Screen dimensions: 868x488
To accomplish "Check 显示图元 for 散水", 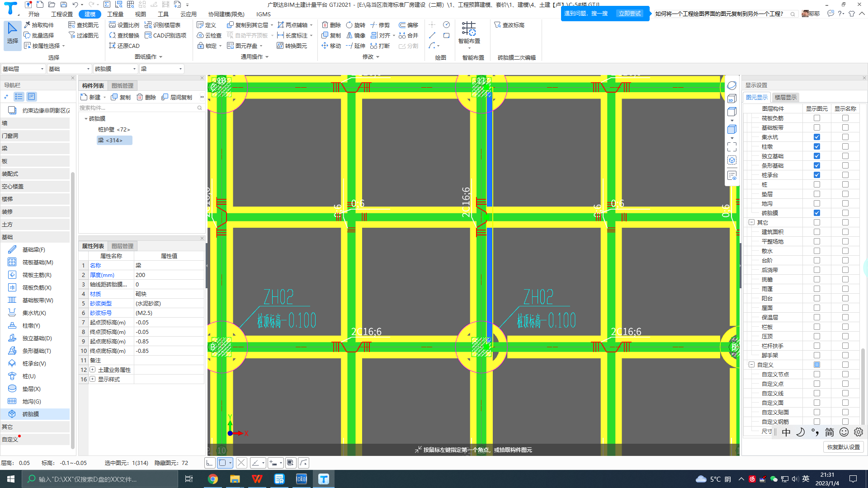I will pos(816,251).
